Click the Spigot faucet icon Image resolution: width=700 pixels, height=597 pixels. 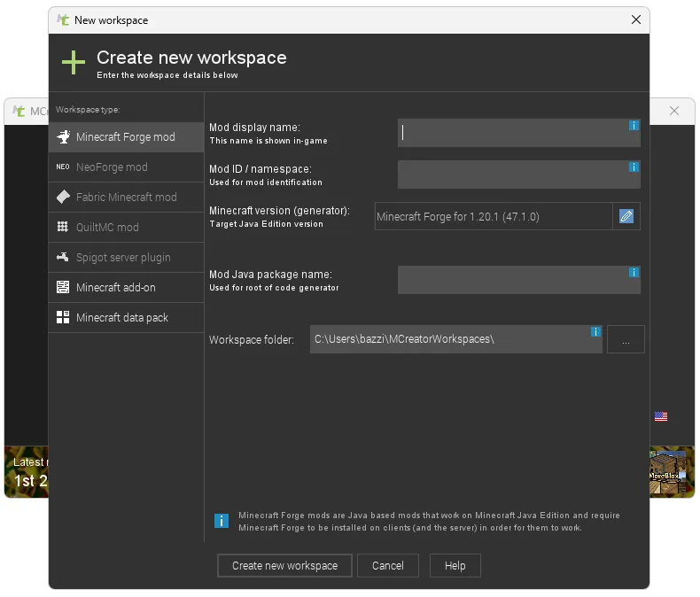(x=63, y=257)
